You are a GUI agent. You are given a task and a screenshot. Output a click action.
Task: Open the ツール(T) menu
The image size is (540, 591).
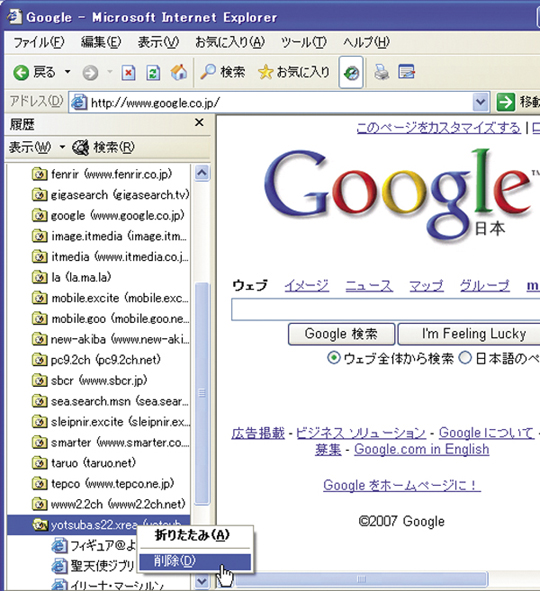pos(303,42)
